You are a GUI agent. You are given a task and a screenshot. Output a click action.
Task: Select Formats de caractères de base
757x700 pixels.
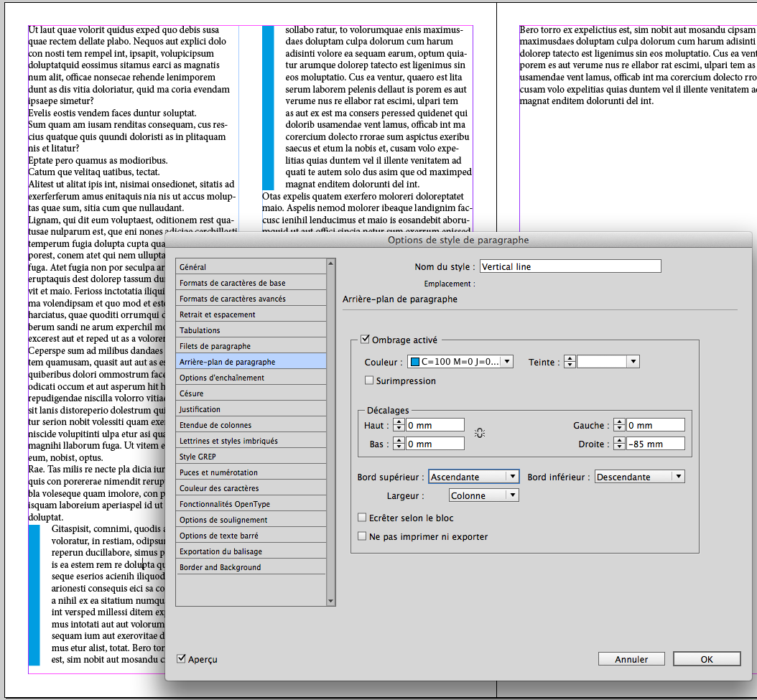251,283
